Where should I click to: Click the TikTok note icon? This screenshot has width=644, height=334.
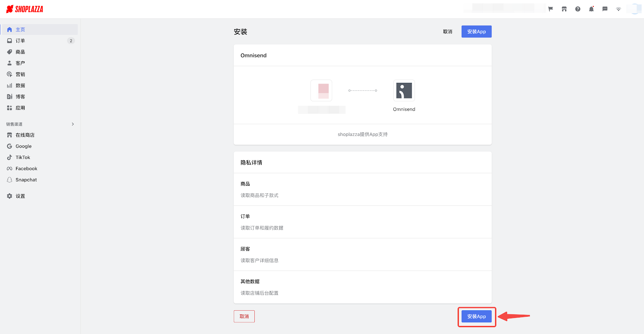[x=10, y=158]
